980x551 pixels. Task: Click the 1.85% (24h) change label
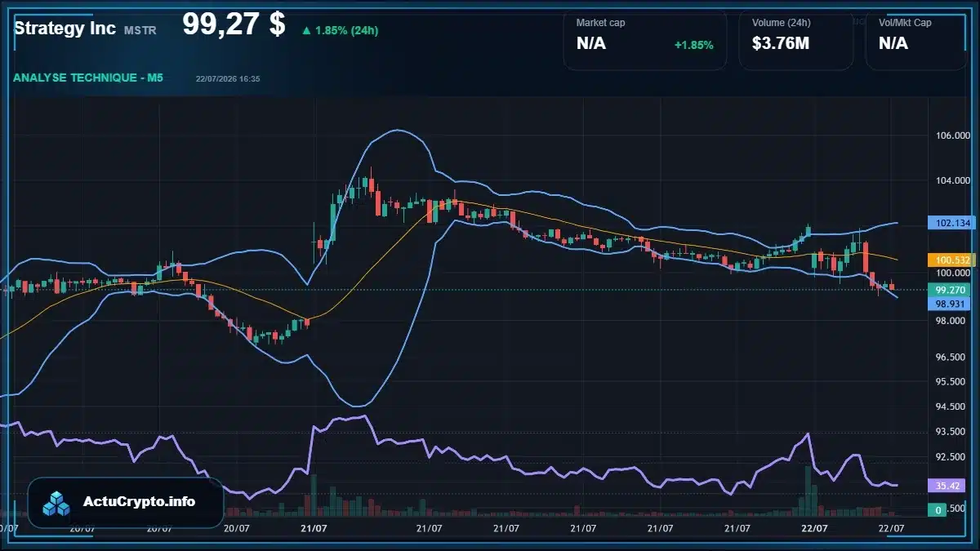(346, 31)
